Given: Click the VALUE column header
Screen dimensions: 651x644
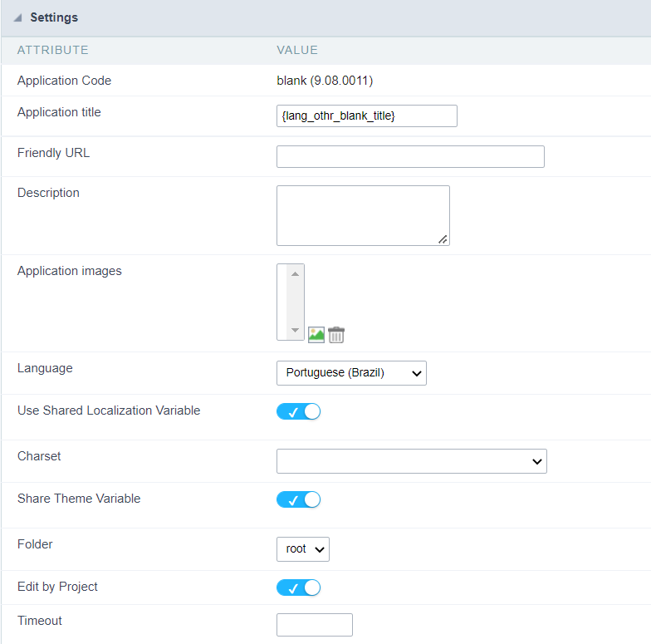Looking at the screenshot, I should 297,50.
